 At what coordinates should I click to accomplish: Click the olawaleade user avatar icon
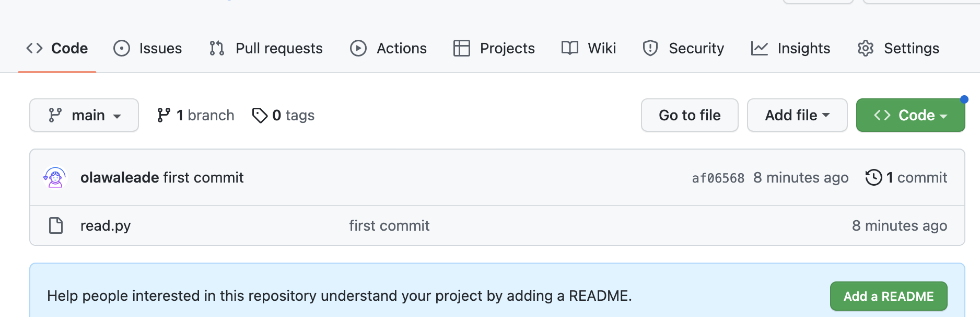[55, 177]
